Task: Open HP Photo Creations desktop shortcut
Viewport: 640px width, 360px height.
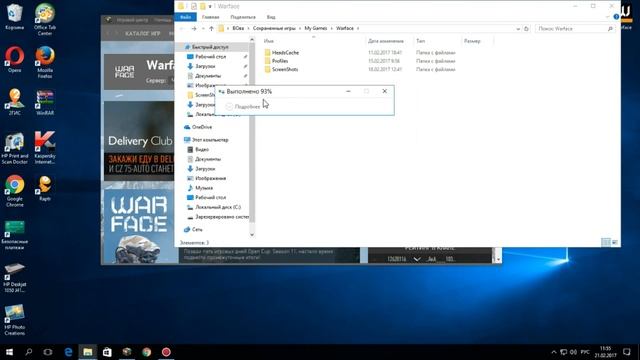Action: 15,320
